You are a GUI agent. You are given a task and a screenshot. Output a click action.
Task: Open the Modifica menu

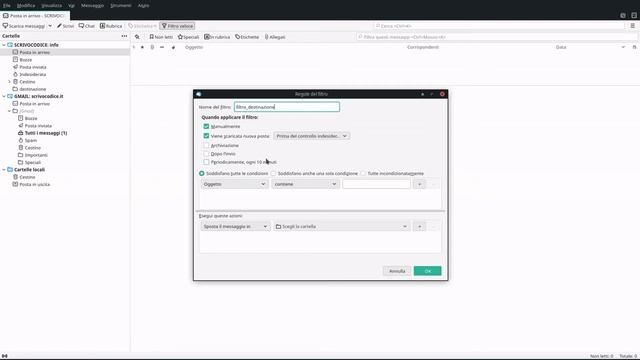(x=26, y=6)
